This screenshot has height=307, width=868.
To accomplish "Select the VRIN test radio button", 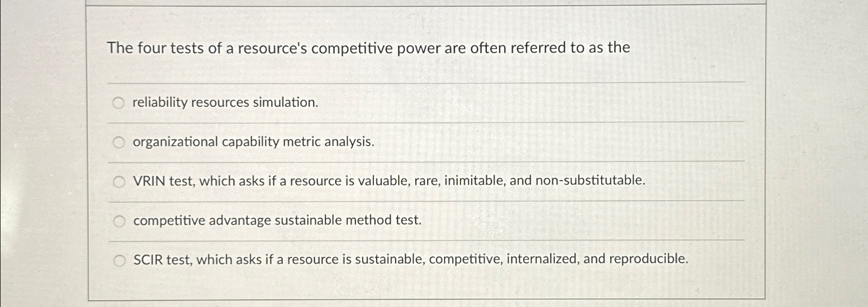I will [x=119, y=181].
